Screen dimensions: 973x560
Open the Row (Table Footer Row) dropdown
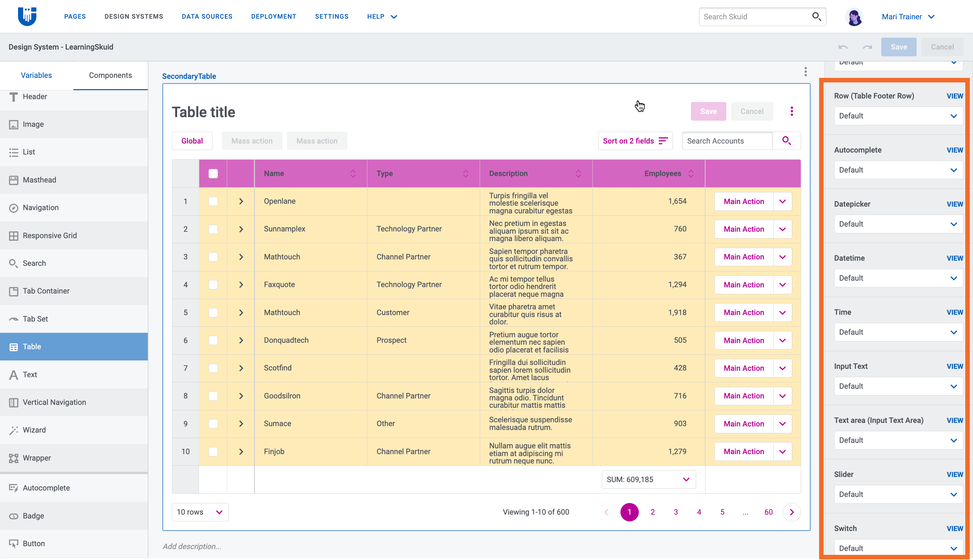coord(898,116)
